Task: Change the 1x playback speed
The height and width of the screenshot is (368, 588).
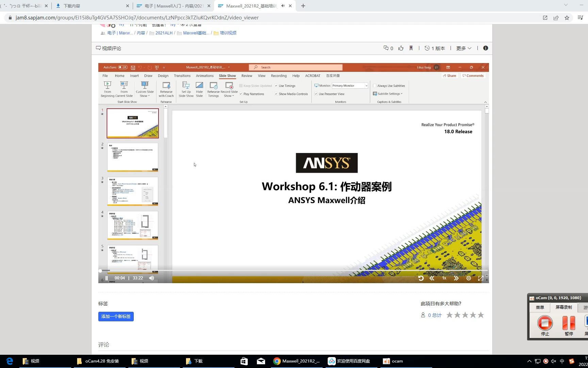Action: coord(444,278)
